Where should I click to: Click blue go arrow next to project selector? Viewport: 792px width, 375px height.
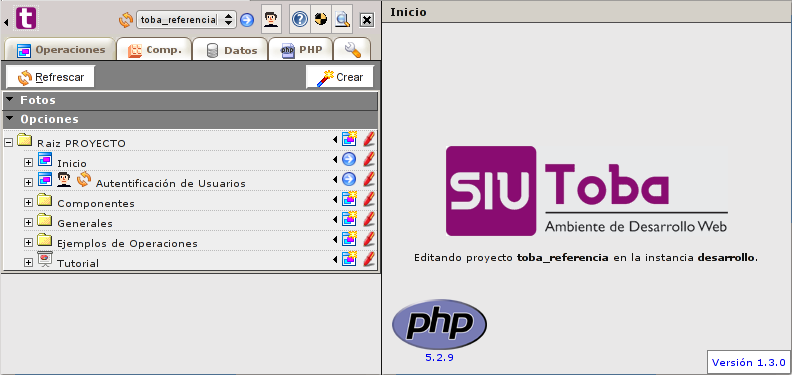pyautogui.click(x=246, y=20)
